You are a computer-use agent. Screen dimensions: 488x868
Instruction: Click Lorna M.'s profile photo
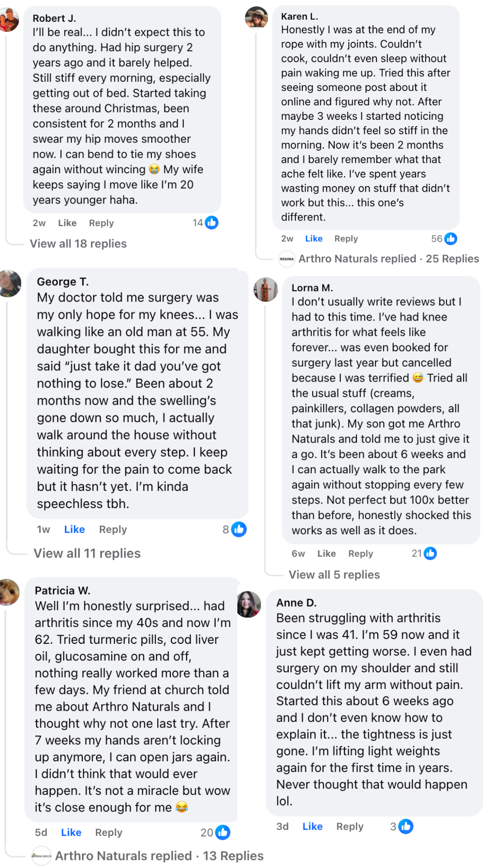pyautogui.click(x=266, y=290)
